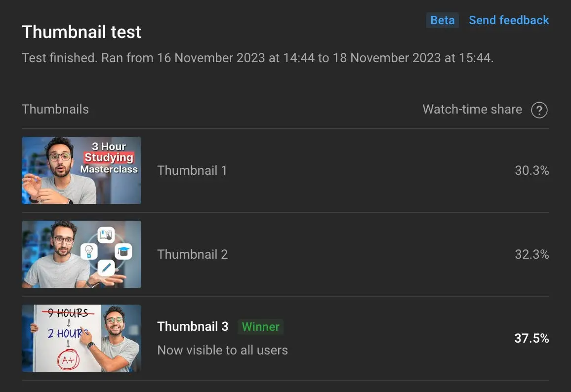
Task: Select the thumbnail with lightbulb and pencil icons
Action: click(81, 254)
